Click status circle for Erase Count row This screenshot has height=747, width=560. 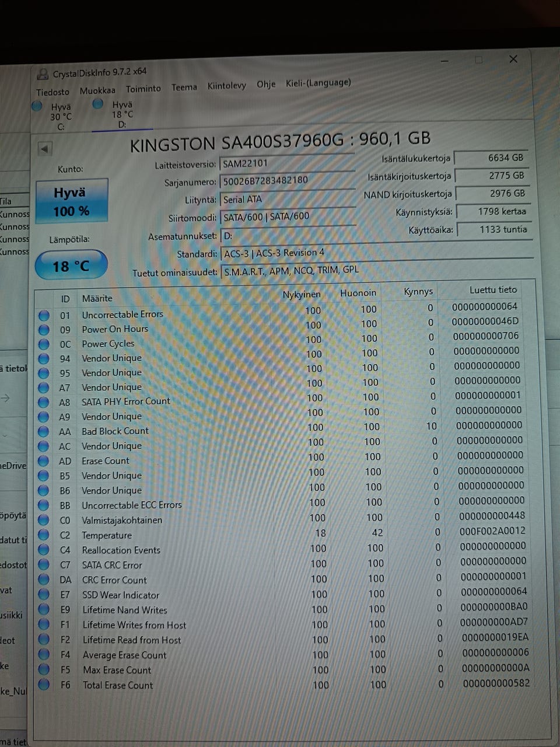(x=44, y=461)
